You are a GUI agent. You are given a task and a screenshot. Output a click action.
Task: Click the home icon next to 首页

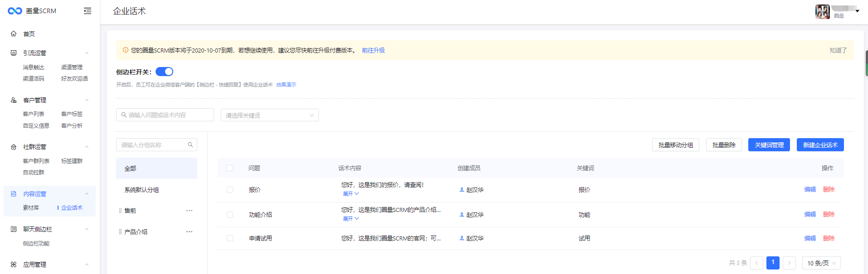click(14, 34)
